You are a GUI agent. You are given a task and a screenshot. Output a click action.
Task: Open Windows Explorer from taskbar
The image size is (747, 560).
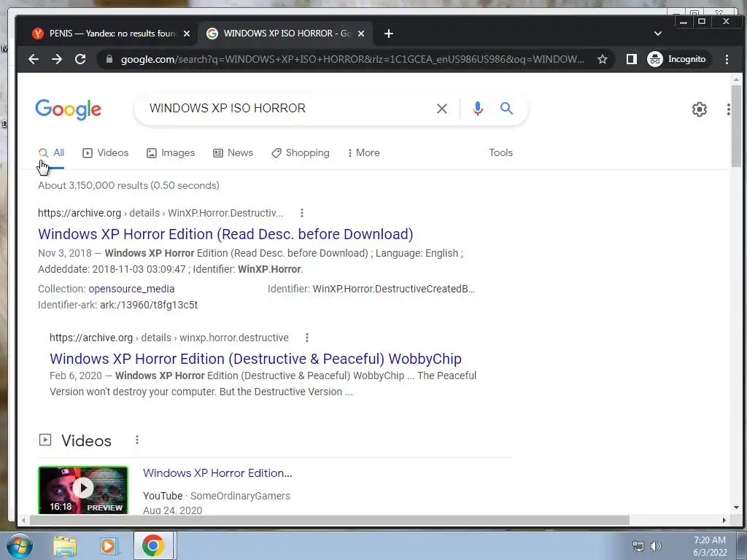65,546
